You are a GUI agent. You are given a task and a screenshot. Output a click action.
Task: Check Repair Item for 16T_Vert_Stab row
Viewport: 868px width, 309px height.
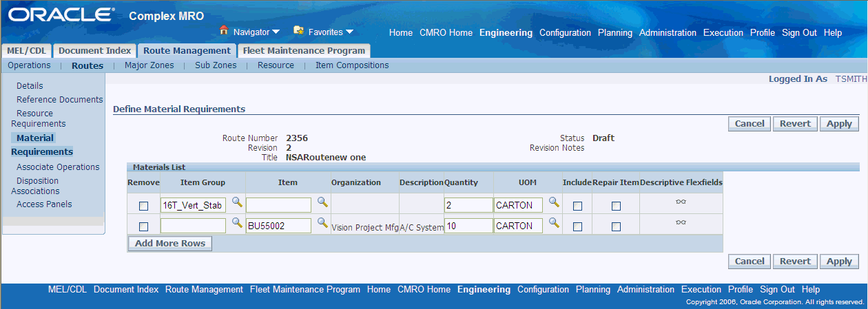pos(616,206)
